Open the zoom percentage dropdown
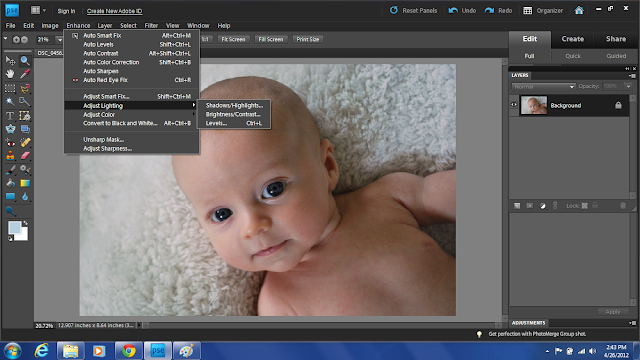The image size is (640, 360). click(60, 40)
